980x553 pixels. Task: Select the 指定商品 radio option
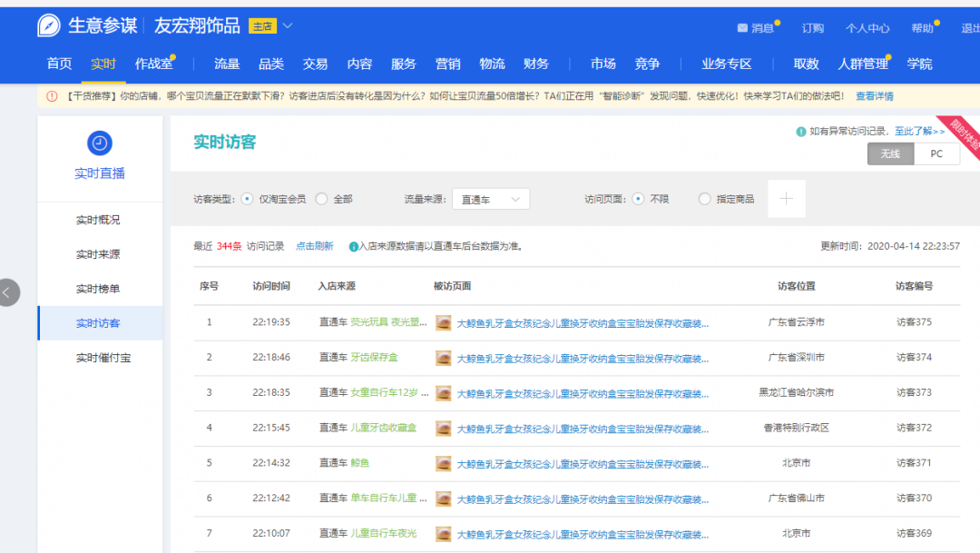tap(703, 197)
